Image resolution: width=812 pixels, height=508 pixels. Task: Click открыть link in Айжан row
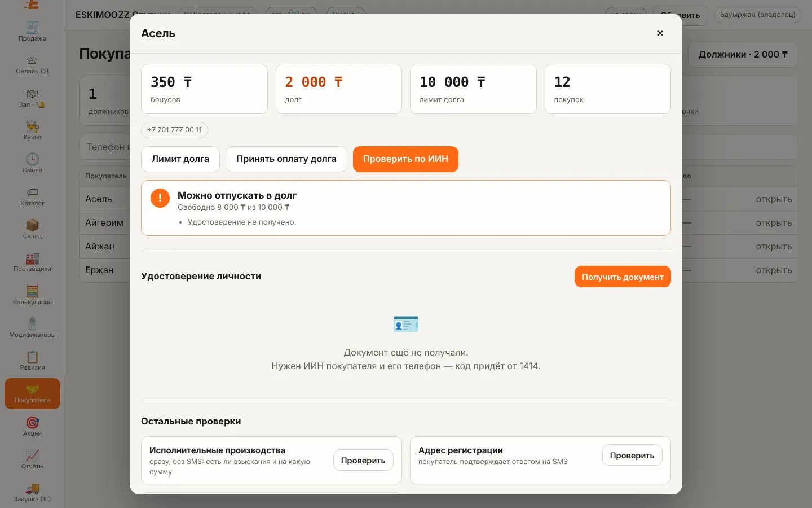[774, 247]
